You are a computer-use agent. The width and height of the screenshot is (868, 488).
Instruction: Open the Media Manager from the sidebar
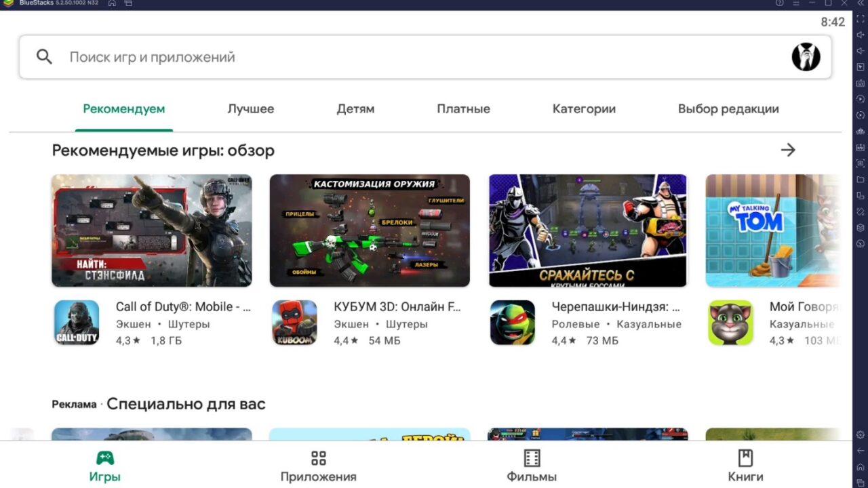tap(859, 181)
